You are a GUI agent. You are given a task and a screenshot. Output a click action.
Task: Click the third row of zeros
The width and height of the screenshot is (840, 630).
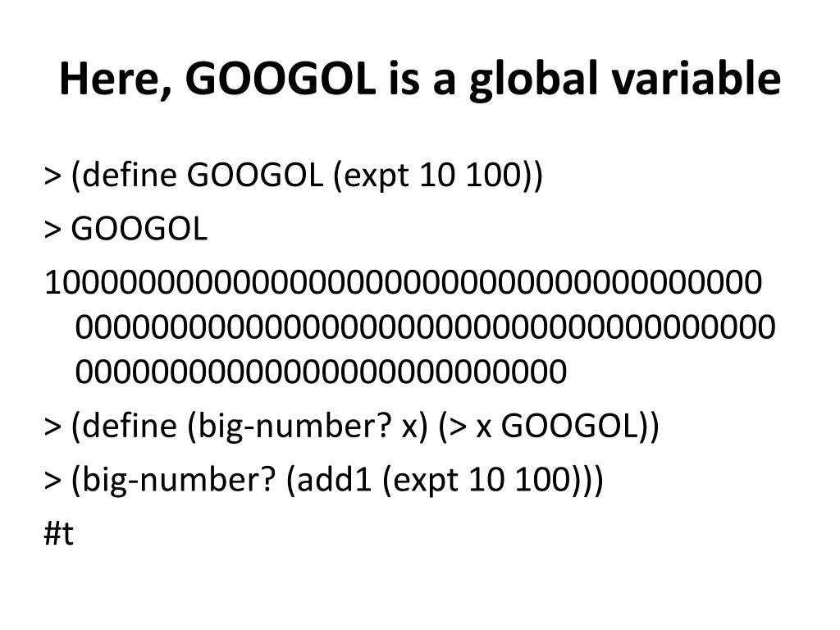point(321,372)
